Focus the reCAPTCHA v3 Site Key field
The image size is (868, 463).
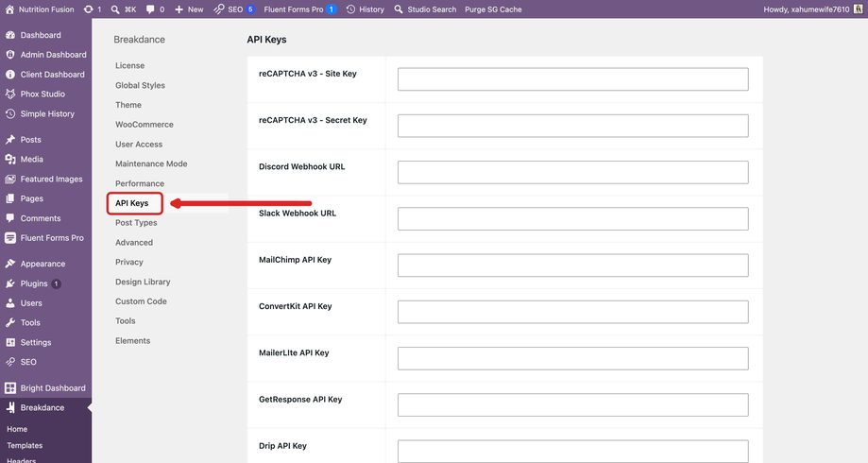point(573,79)
